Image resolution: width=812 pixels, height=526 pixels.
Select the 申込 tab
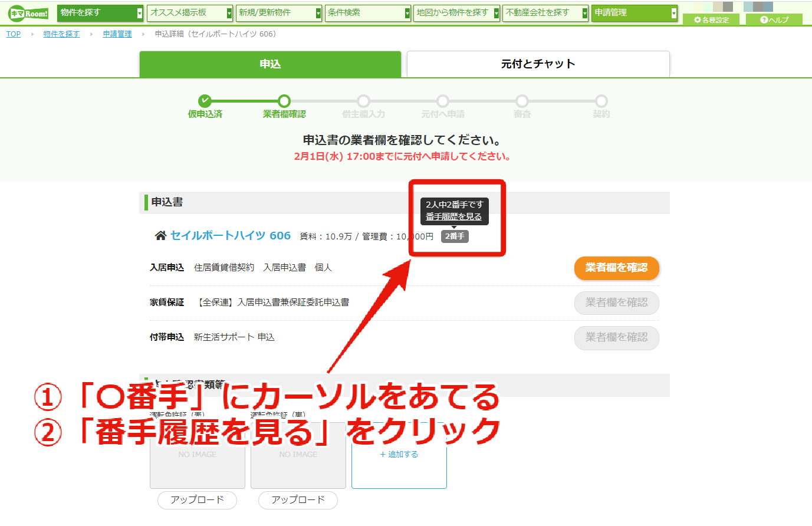[270, 64]
